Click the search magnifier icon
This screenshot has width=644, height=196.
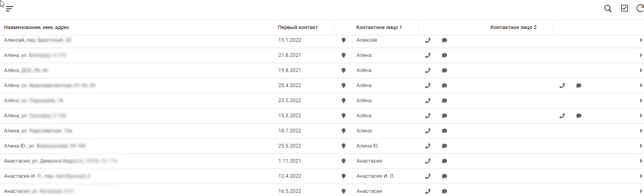608,9
